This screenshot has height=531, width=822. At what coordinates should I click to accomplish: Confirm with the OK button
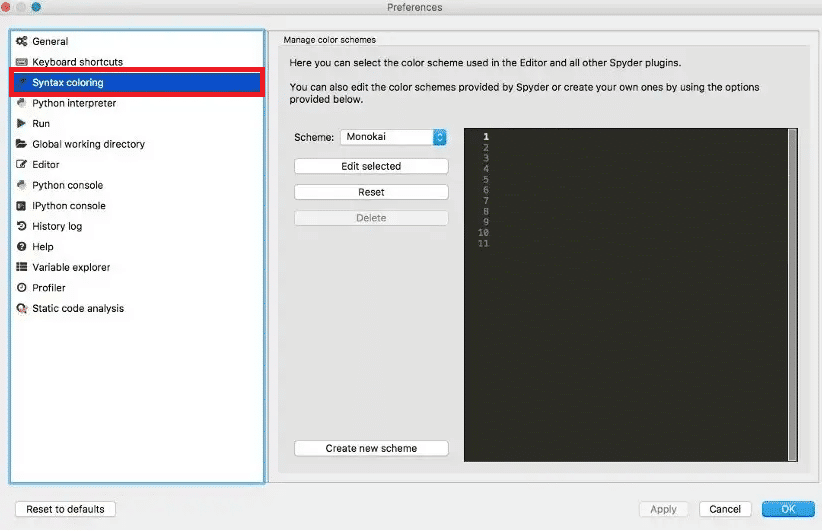(x=788, y=509)
